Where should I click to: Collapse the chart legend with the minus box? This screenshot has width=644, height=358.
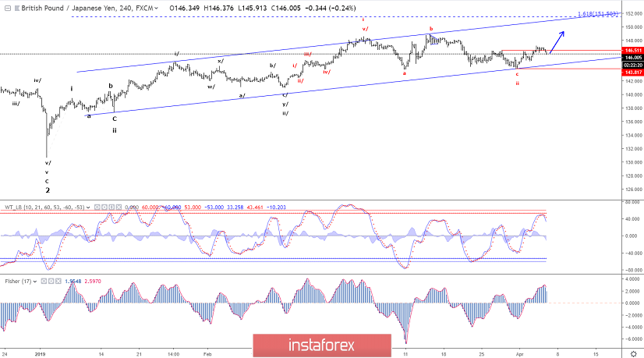(x=7, y=9)
